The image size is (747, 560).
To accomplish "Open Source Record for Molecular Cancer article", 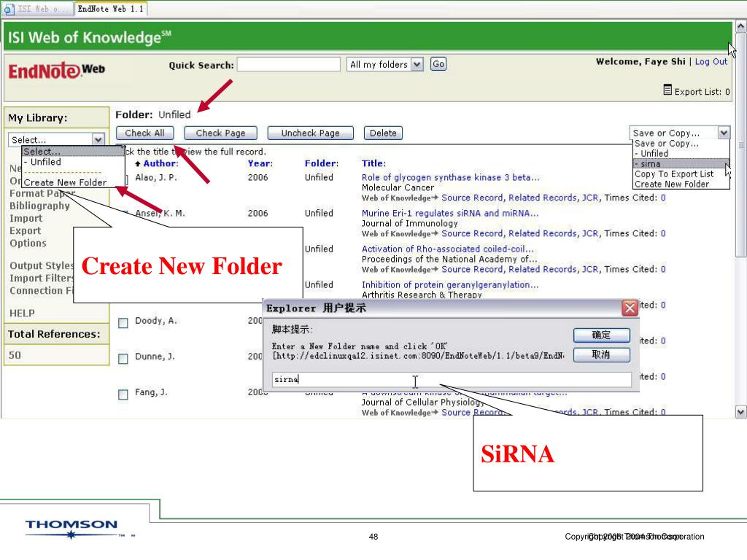I will click(x=472, y=198).
